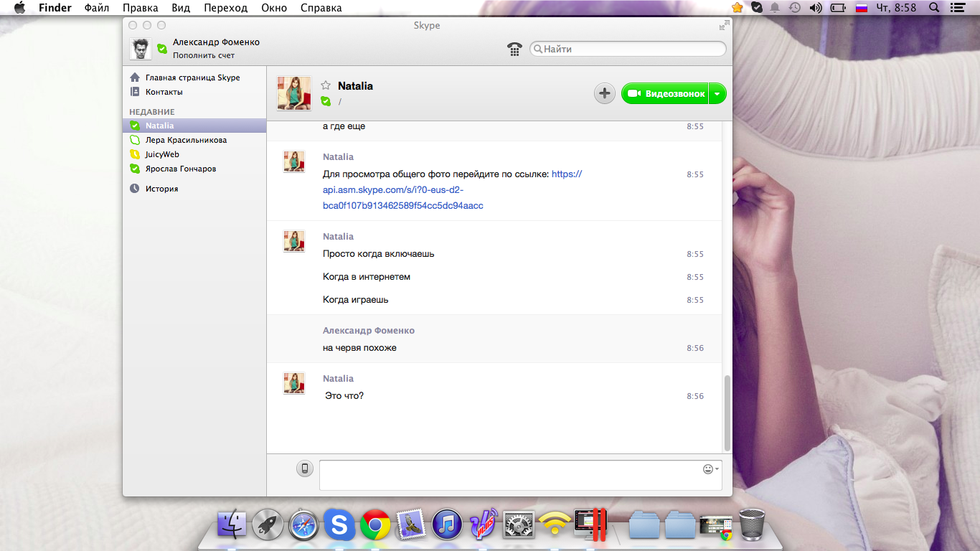Viewport: 980px width, 551px height.
Task: Open Notification Center list icon
Action: pyautogui.click(x=957, y=8)
